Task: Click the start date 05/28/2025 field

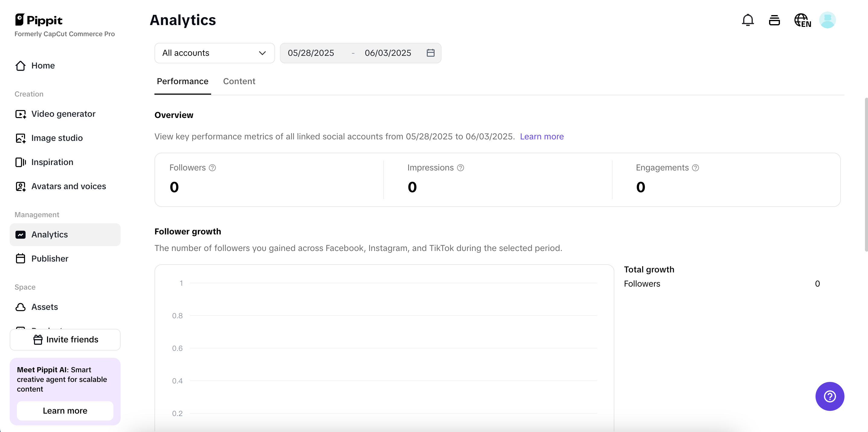Action: tap(311, 53)
